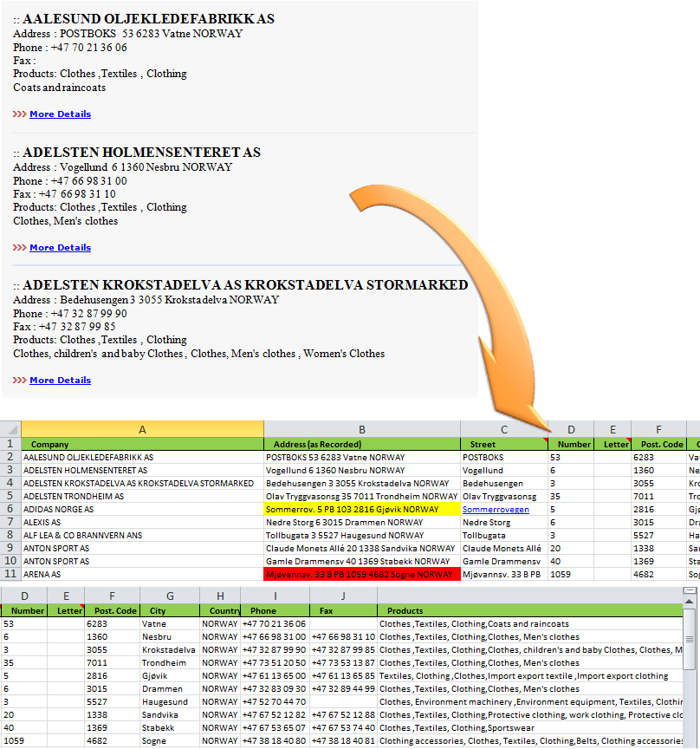Select column H header
The height and width of the screenshot is (749, 700).
[220, 596]
